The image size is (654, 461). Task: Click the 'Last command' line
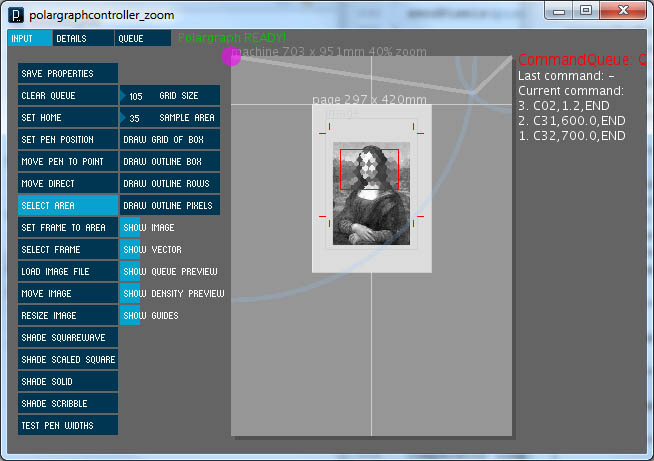pos(566,76)
